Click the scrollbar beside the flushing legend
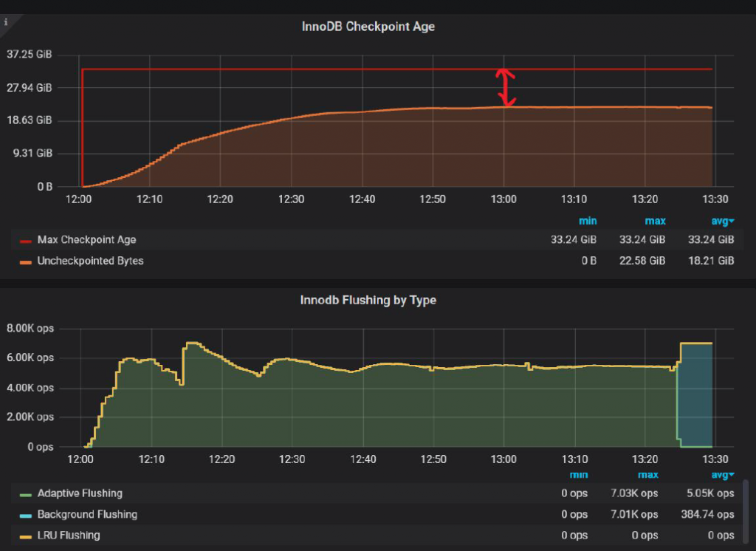The width and height of the screenshot is (756, 551). click(744, 510)
